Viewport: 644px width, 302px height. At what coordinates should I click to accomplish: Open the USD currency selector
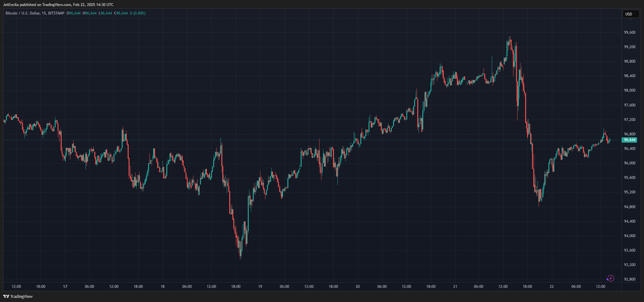630,14
